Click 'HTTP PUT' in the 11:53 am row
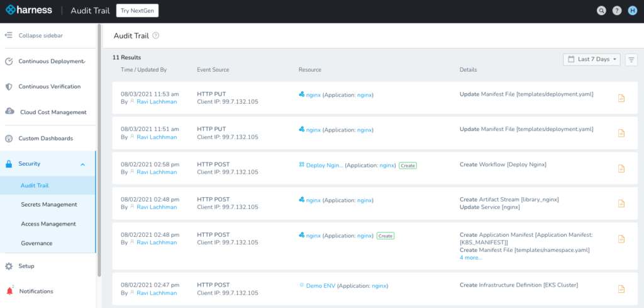 tap(211, 94)
